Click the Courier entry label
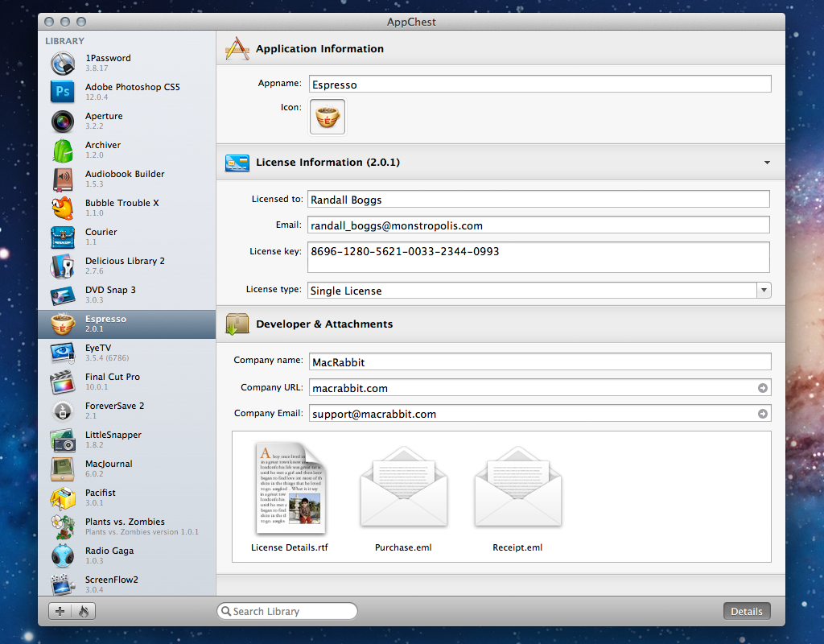824x644 pixels. [x=101, y=232]
